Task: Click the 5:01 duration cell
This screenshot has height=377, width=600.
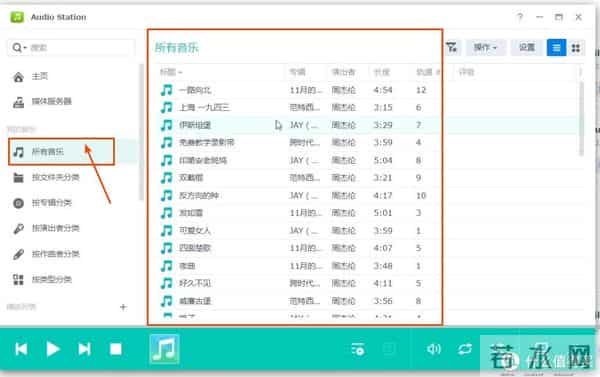Action: (383, 213)
